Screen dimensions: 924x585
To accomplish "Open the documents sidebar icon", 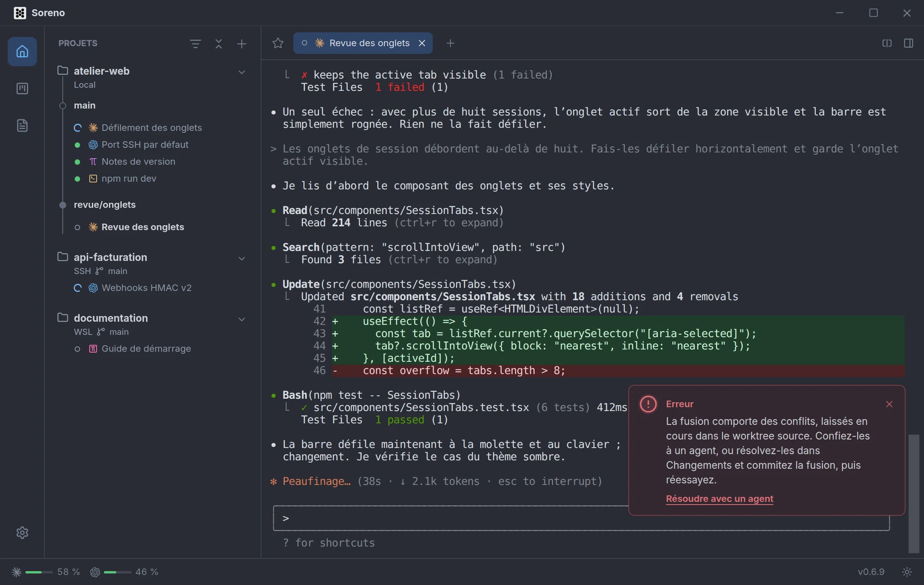I will tap(22, 125).
